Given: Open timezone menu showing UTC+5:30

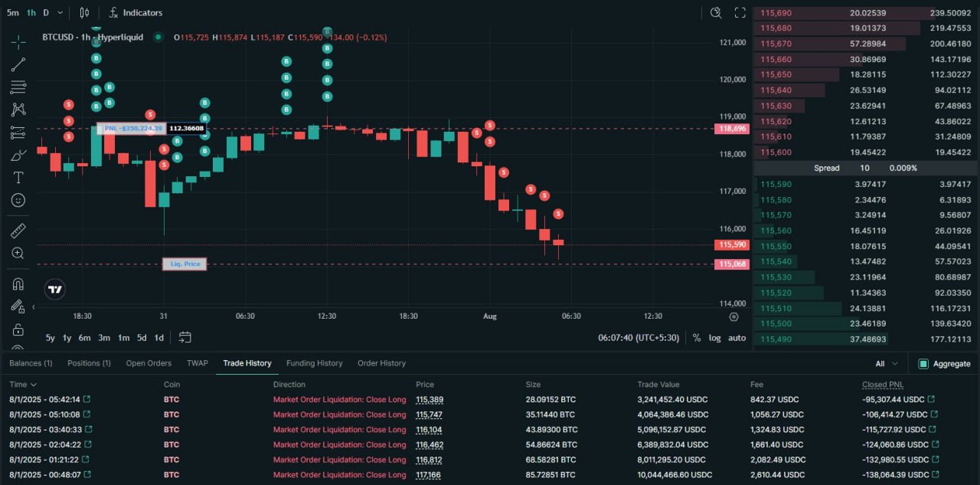Looking at the screenshot, I should (x=639, y=338).
